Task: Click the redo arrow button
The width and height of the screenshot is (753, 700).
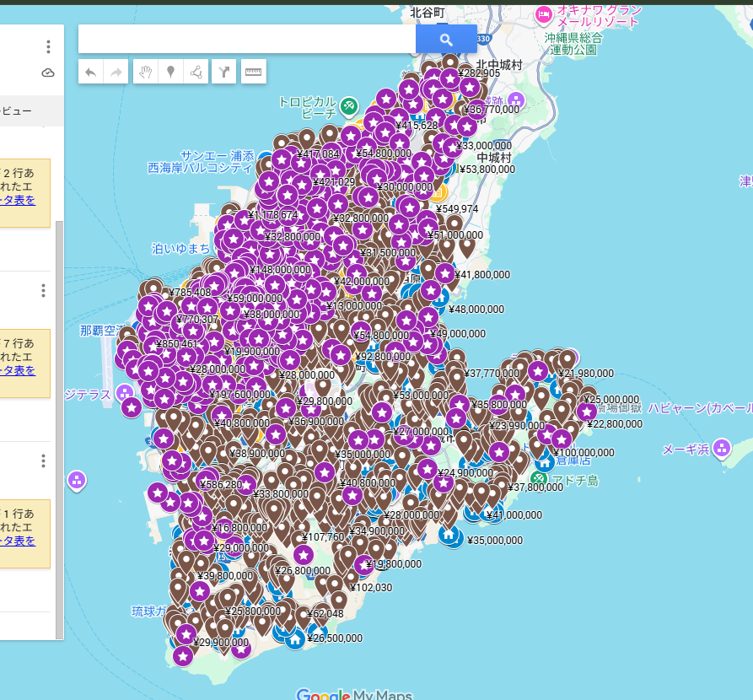Action: pos(116,73)
